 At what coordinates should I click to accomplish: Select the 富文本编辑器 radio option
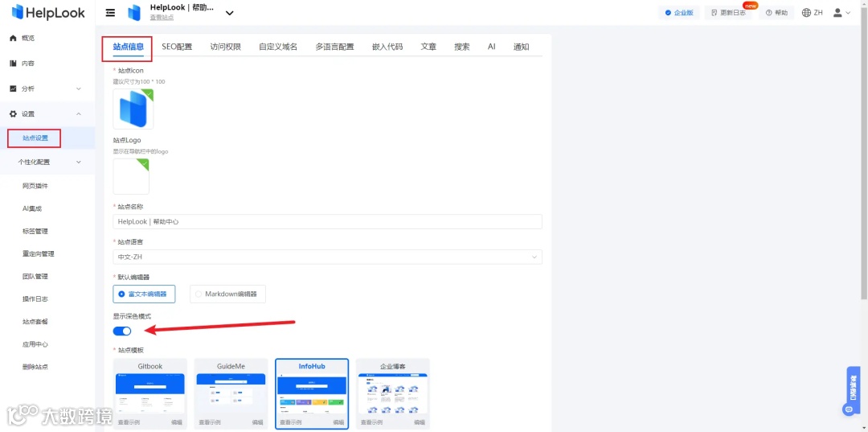[144, 294]
